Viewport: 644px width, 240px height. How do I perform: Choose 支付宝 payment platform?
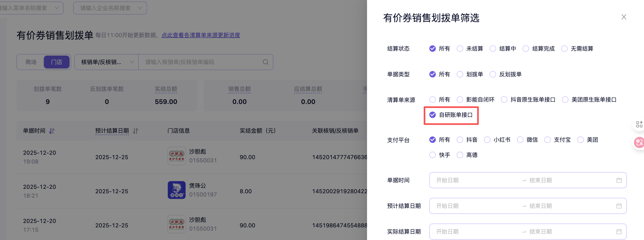click(x=547, y=140)
